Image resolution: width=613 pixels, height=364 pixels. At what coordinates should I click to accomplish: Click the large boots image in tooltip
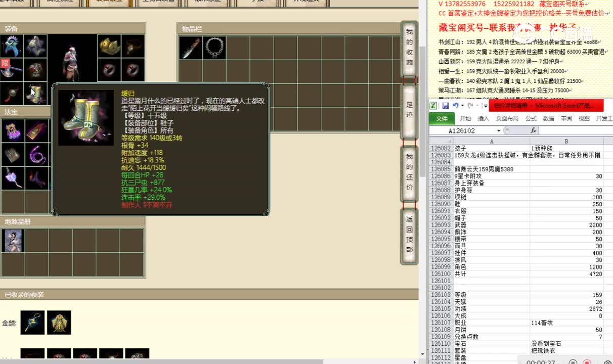(x=86, y=118)
